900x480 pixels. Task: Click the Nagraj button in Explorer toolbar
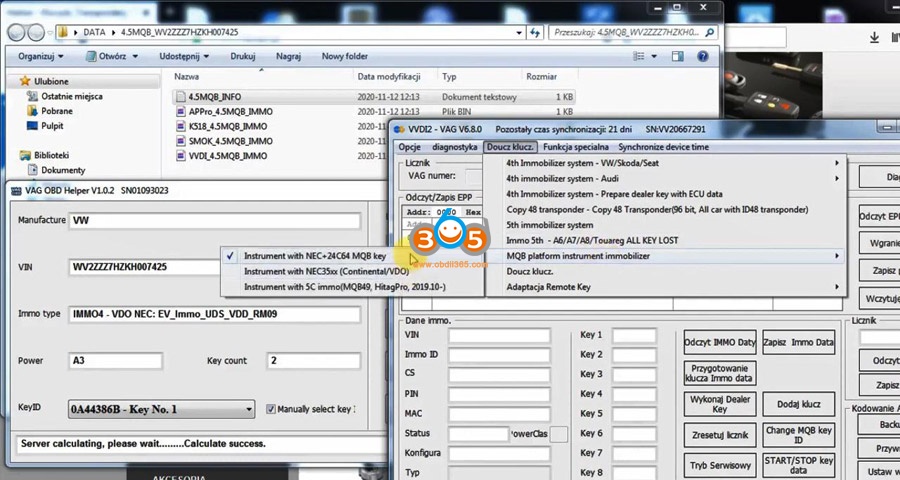(288, 56)
